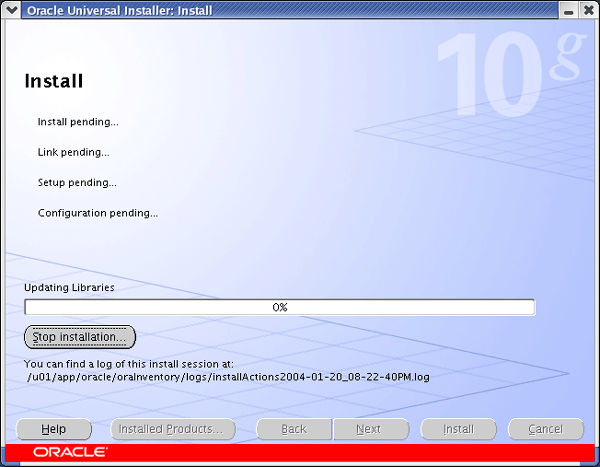Select the Link pending status line

(73, 152)
